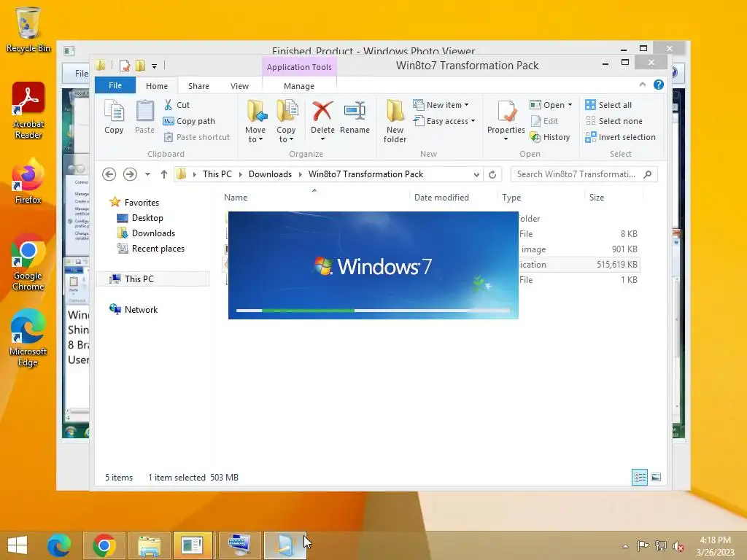Screen dimensions: 747x560
Task: Open Microsoft Edge from the taskbar
Action: click(59, 545)
